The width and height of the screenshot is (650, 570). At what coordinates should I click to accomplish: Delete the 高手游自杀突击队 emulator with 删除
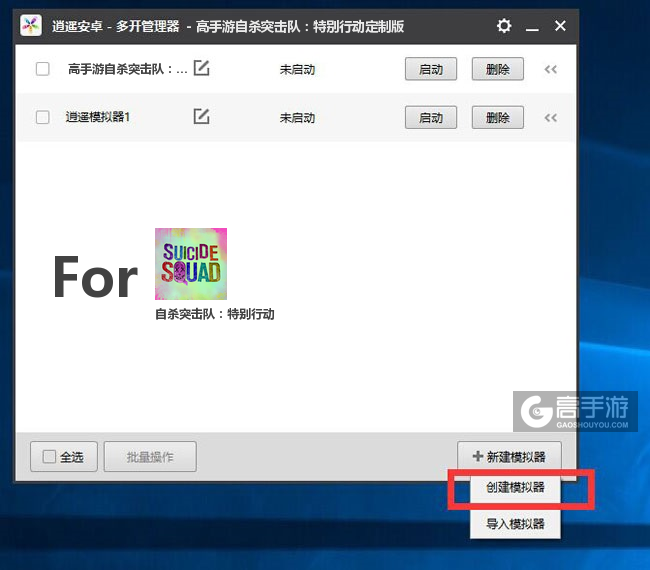pyautogui.click(x=497, y=69)
